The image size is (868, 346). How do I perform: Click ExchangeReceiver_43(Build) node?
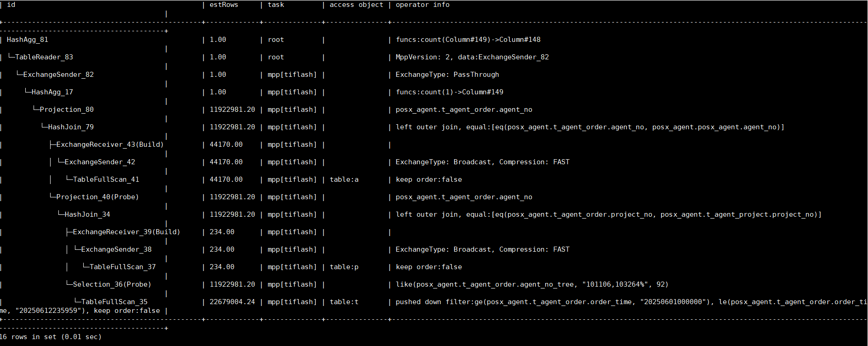[x=110, y=144]
